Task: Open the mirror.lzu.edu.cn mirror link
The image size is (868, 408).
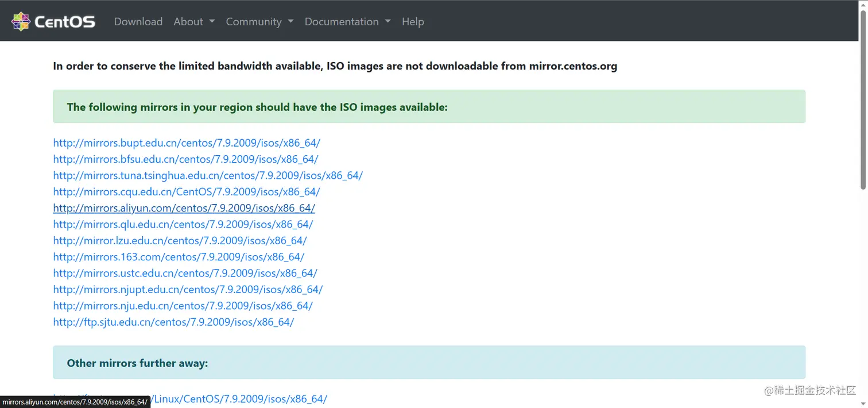Action: 180,240
